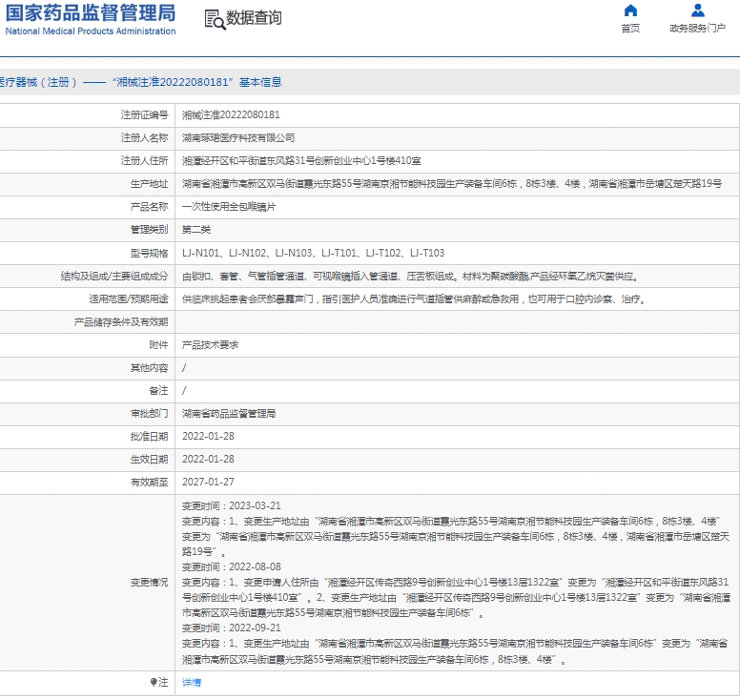Click the 数据查询 heading
The image size is (740, 700).
254,18
